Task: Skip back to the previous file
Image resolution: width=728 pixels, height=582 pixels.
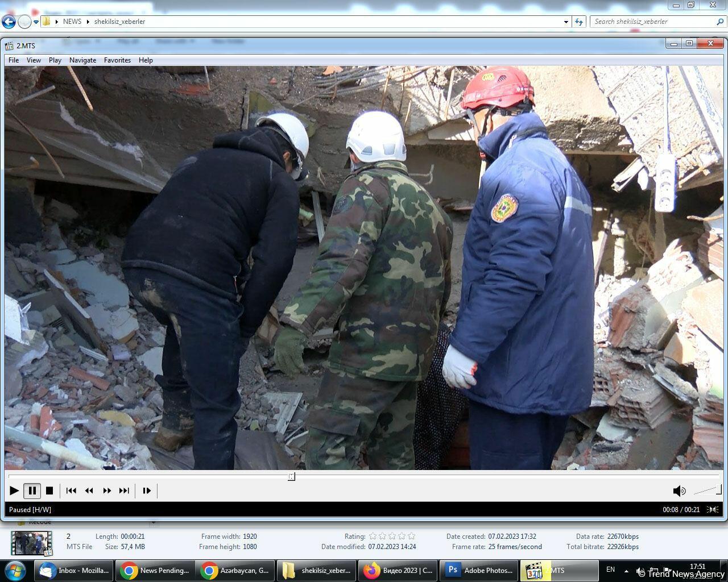Action: [71, 490]
